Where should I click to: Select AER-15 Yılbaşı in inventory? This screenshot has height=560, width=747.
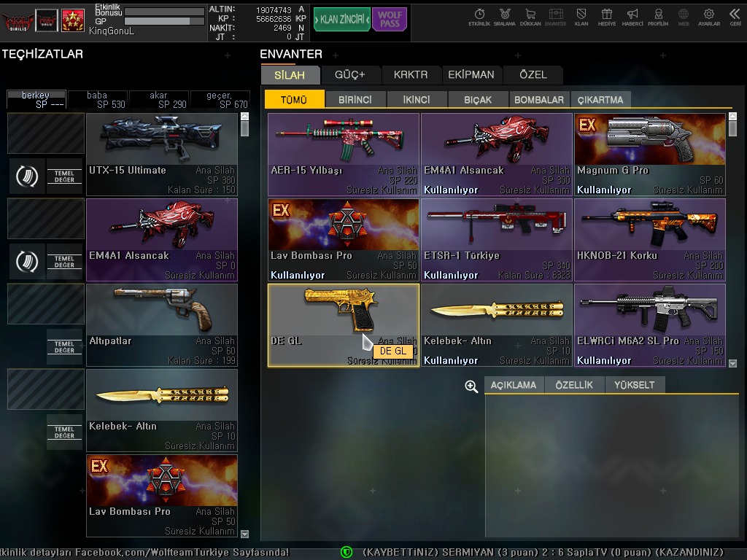[344, 155]
